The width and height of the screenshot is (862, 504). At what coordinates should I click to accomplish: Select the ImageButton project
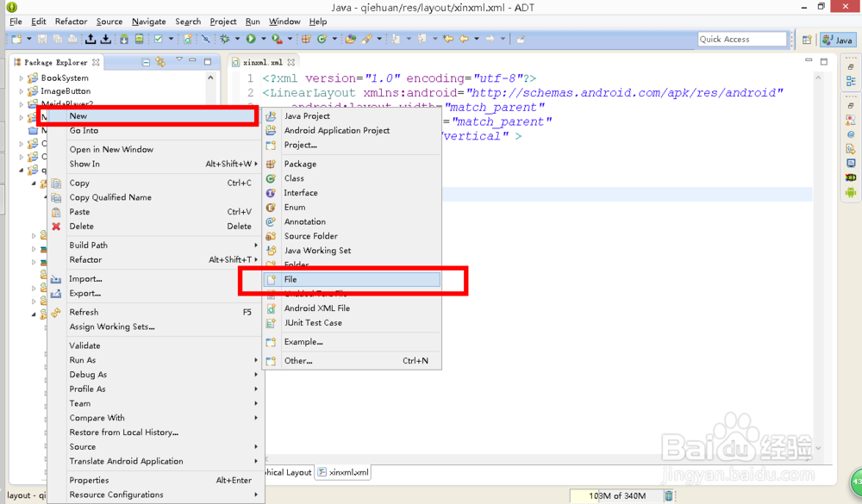pos(66,91)
